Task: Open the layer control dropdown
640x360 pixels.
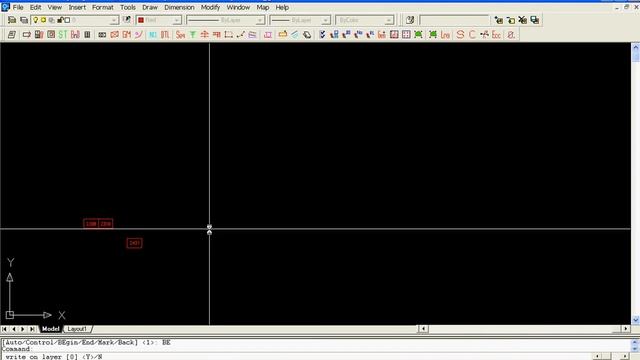Action: [114, 20]
